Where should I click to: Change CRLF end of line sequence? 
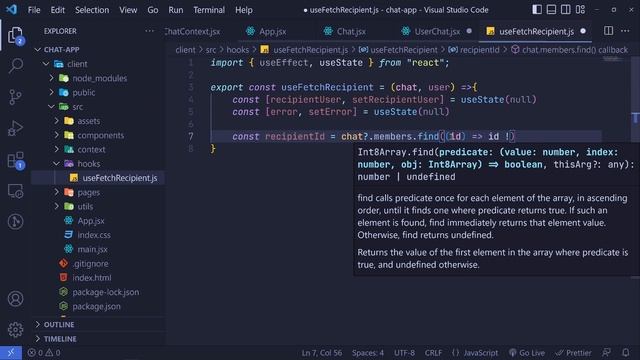tap(433, 353)
